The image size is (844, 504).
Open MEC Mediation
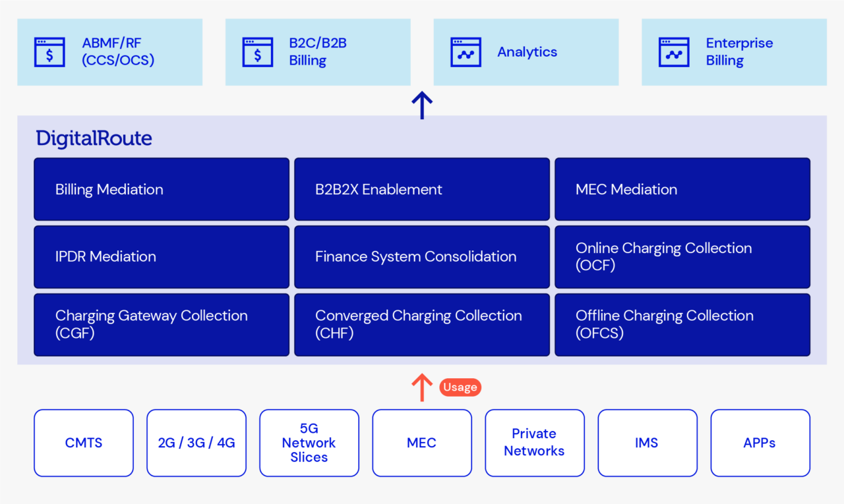point(682,189)
